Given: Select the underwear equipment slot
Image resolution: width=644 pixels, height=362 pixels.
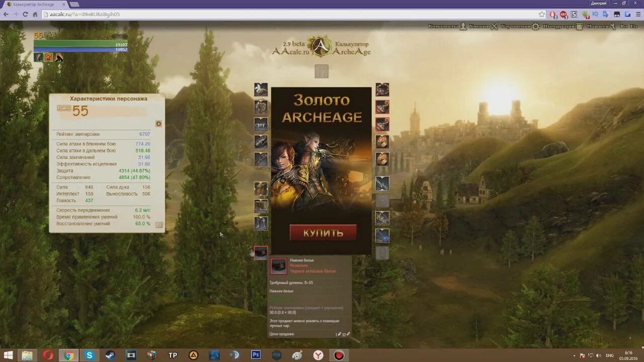Looking at the screenshot, I should [261, 252].
